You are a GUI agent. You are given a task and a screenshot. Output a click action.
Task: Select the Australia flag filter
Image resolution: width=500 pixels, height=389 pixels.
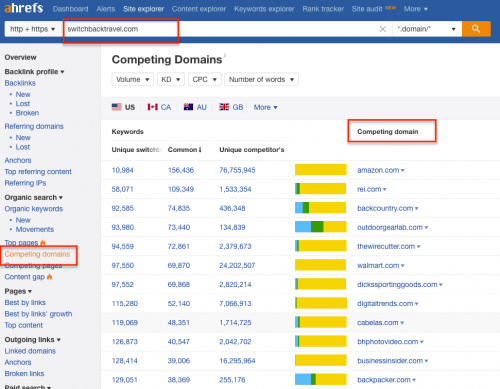[x=195, y=107]
